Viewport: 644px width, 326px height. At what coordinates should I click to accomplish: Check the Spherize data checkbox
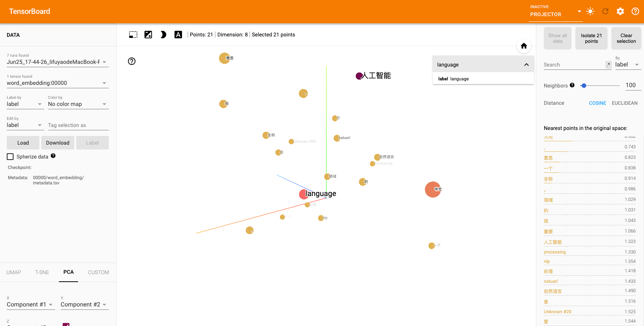point(10,157)
